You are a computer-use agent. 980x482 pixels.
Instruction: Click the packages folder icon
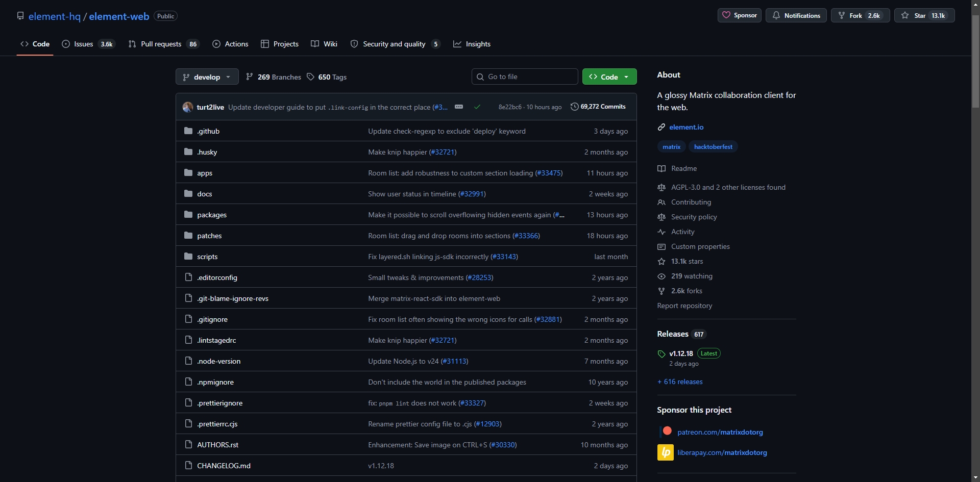188,215
